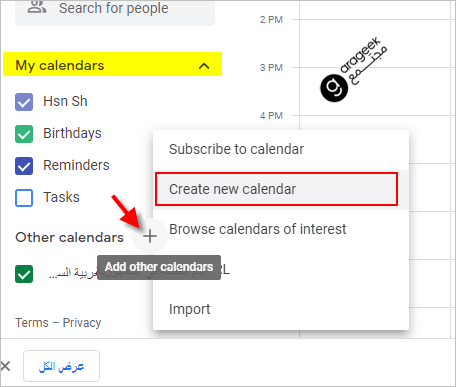This screenshot has width=456, height=387.
Task: Click in the Search for people field
Action: [x=115, y=10]
